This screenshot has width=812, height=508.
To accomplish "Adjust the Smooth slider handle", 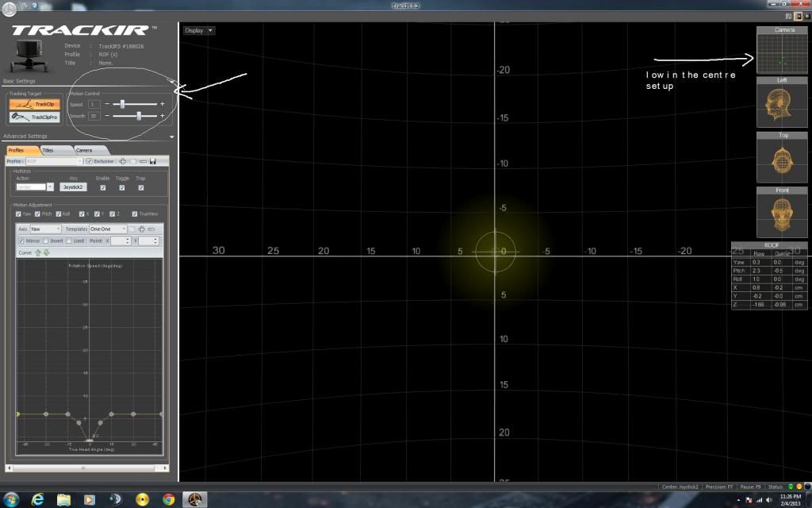I will pyautogui.click(x=138, y=116).
